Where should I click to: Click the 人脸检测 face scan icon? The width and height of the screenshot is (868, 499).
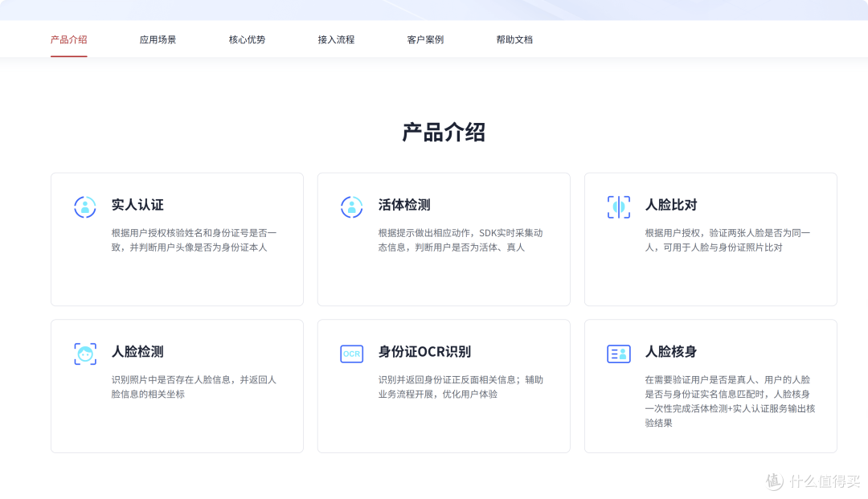(85, 354)
